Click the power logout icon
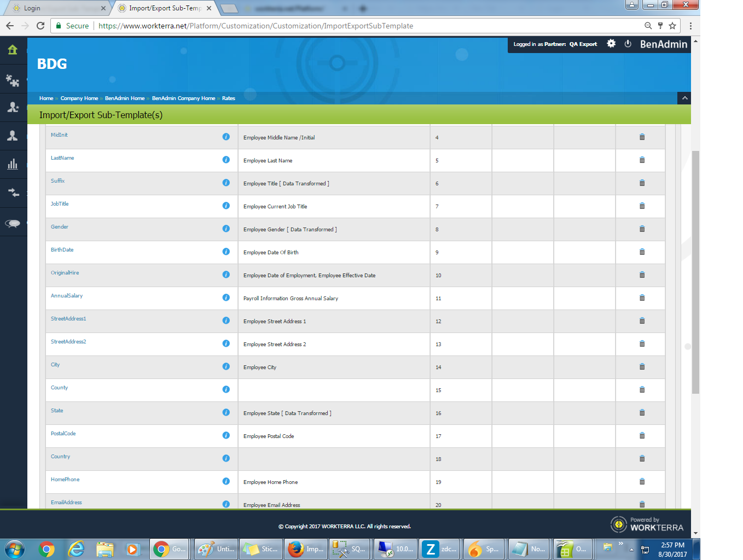This screenshot has width=743, height=560. coord(628,44)
